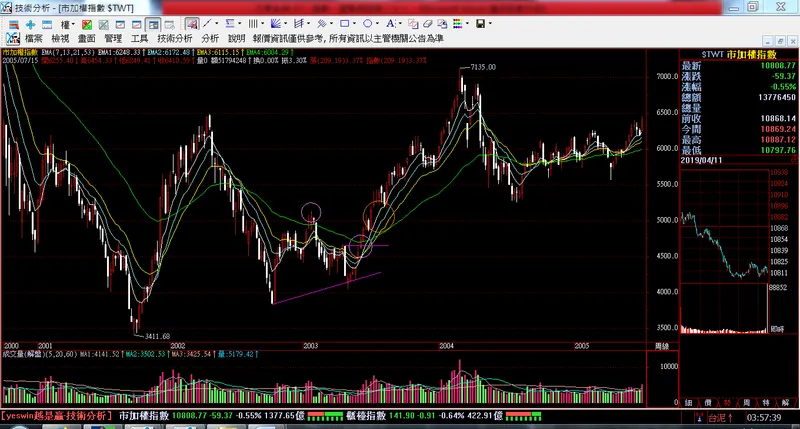
Task: Toggle the highlighted split-panel layout button
Action: 153,24
